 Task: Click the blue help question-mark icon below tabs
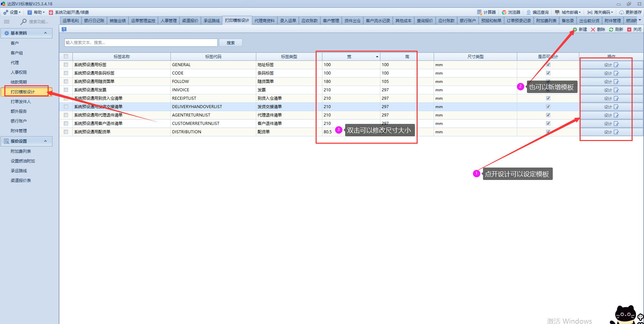pyautogui.click(x=64, y=29)
